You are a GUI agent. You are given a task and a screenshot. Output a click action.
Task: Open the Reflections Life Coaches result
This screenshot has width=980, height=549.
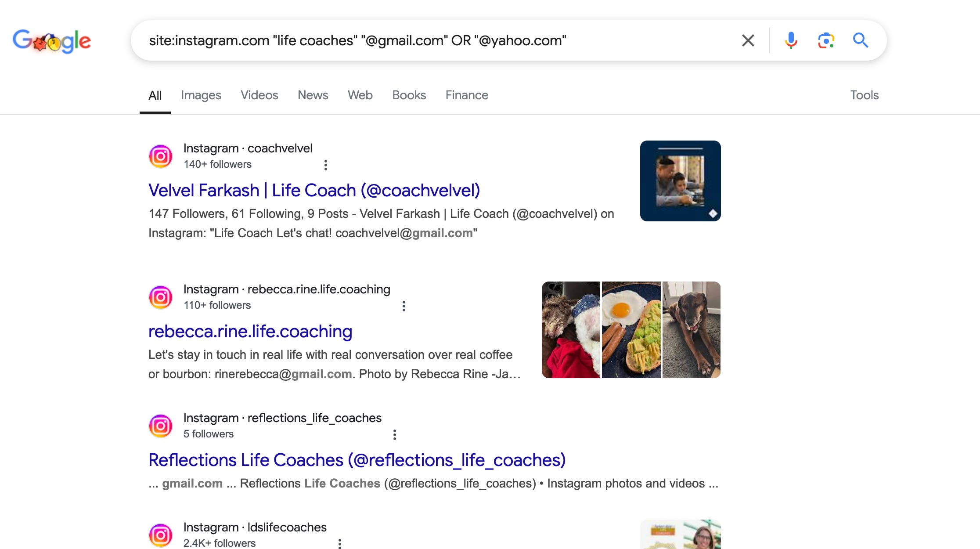[357, 460]
